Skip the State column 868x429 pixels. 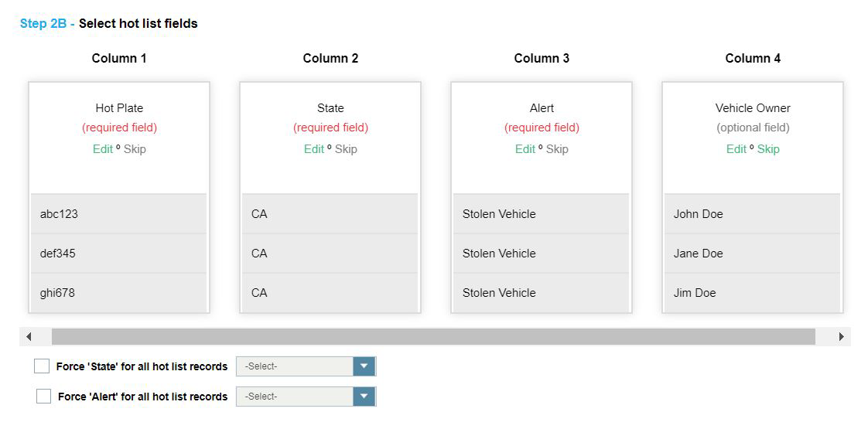tap(346, 149)
